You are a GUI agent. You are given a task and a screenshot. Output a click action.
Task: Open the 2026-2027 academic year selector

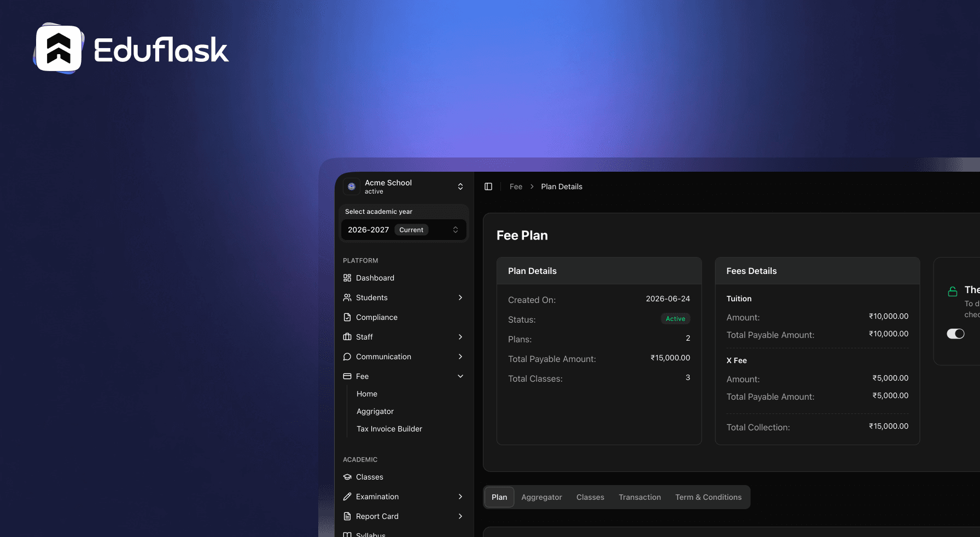[404, 230]
